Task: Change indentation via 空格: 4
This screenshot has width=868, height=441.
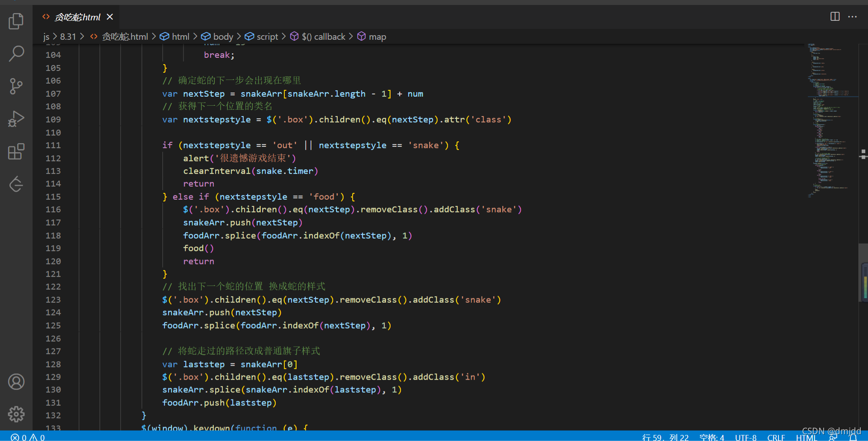Action: point(712,437)
